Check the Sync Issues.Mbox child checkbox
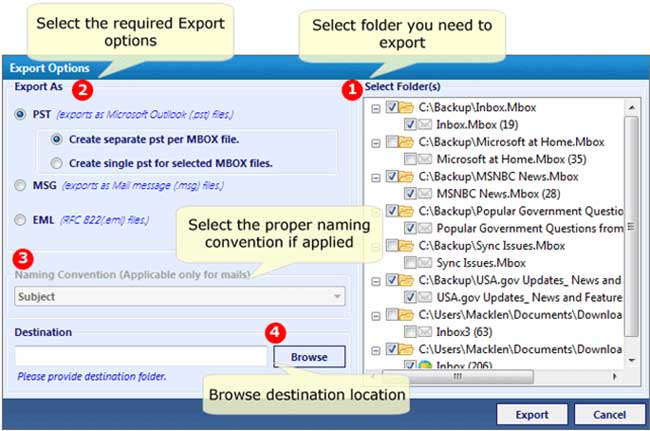This screenshot has width=650, height=431. coord(410,263)
